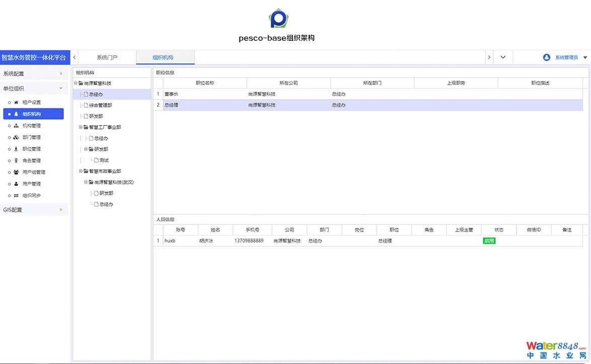Expand the 系统配置 sidebar section

[x=34, y=74]
